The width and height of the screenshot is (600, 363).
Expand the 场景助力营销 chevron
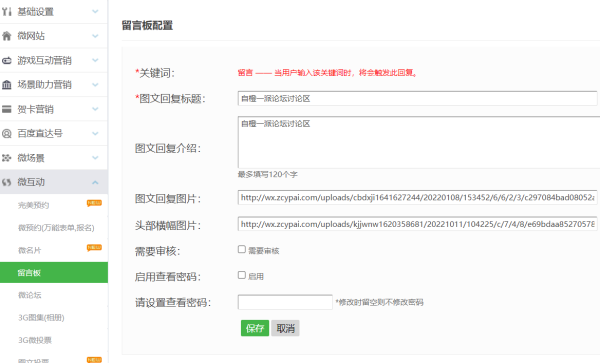tap(95, 85)
